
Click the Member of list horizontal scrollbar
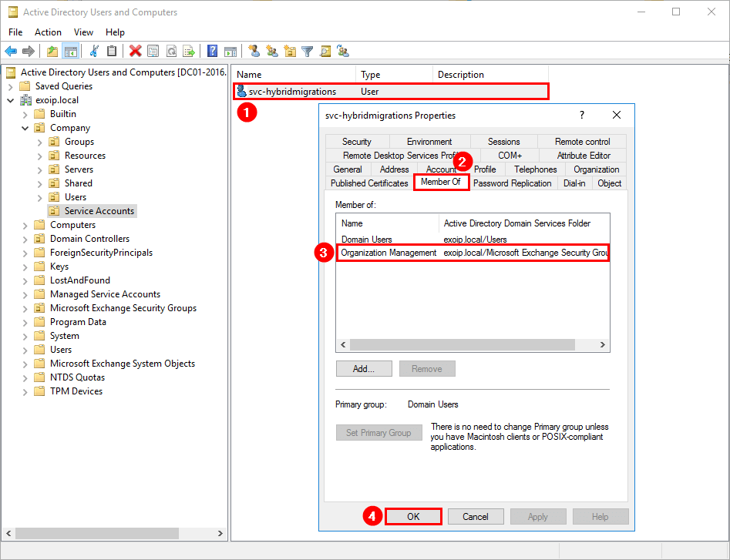(463, 344)
